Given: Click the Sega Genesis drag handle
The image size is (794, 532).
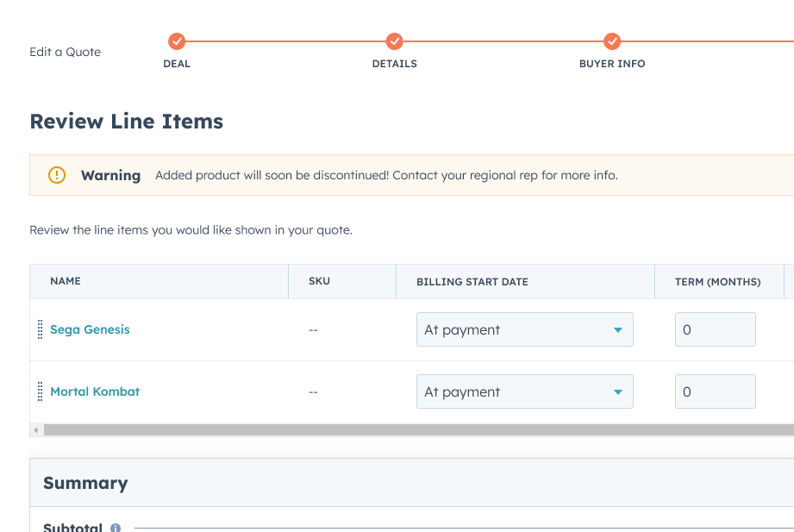Looking at the screenshot, I should (40, 329).
